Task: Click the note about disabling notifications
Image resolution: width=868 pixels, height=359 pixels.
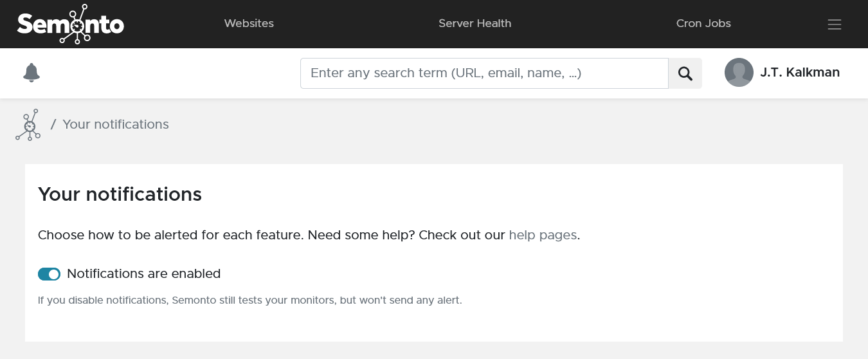Action: 249,300
